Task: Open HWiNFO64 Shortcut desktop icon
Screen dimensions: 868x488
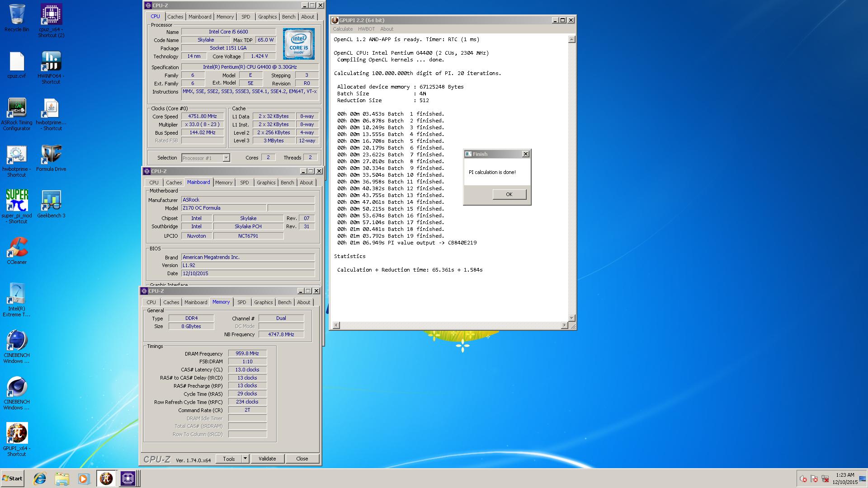Action: 51,67
